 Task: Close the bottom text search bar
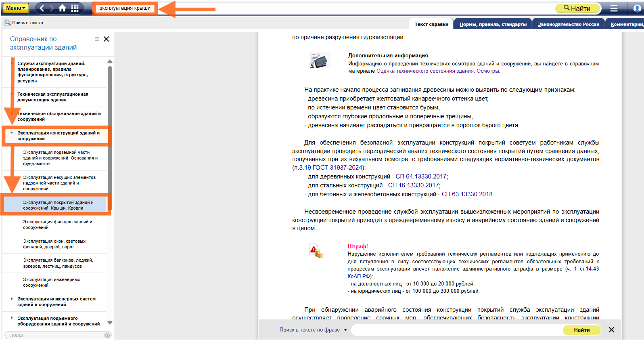[x=611, y=330]
